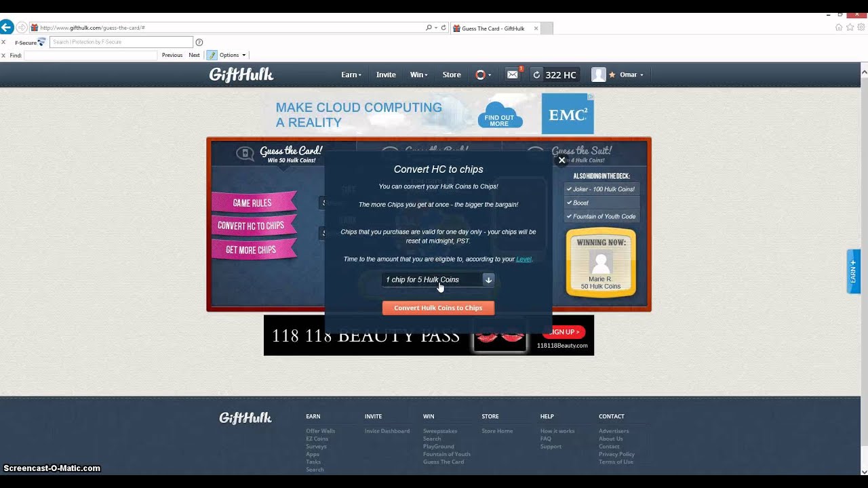Viewport: 868px width, 488px height.
Task: Open the Invite Dashboard footer link
Action: 387,431
